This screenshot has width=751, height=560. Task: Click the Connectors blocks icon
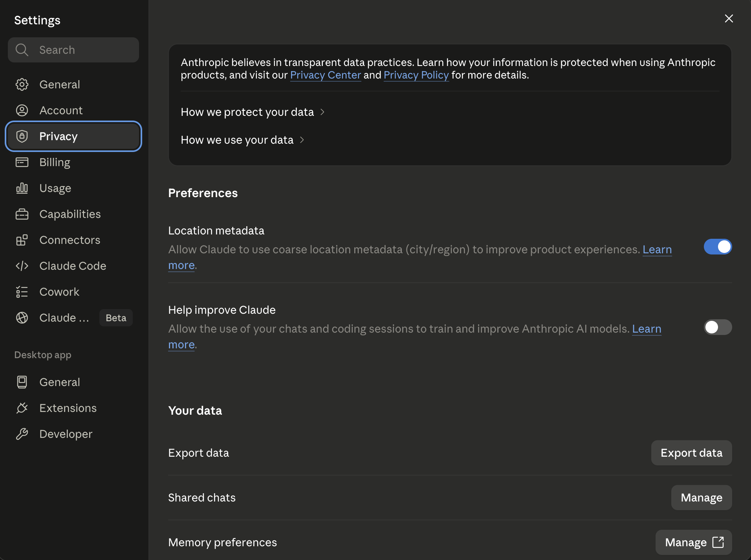[22, 240]
